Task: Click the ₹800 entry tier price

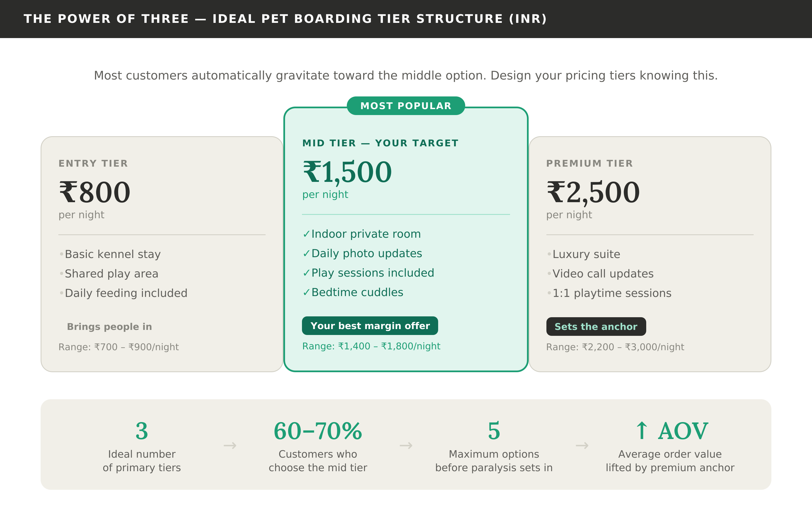Action: [x=94, y=192]
